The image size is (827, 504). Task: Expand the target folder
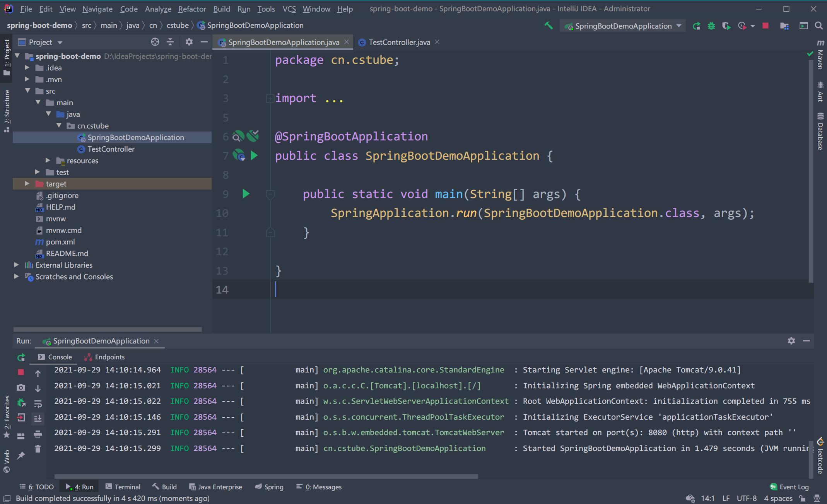[27, 184]
